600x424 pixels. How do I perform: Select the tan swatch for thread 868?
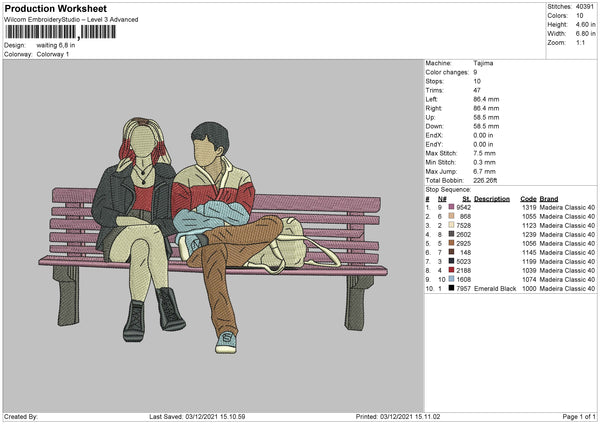pyautogui.click(x=451, y=216)
